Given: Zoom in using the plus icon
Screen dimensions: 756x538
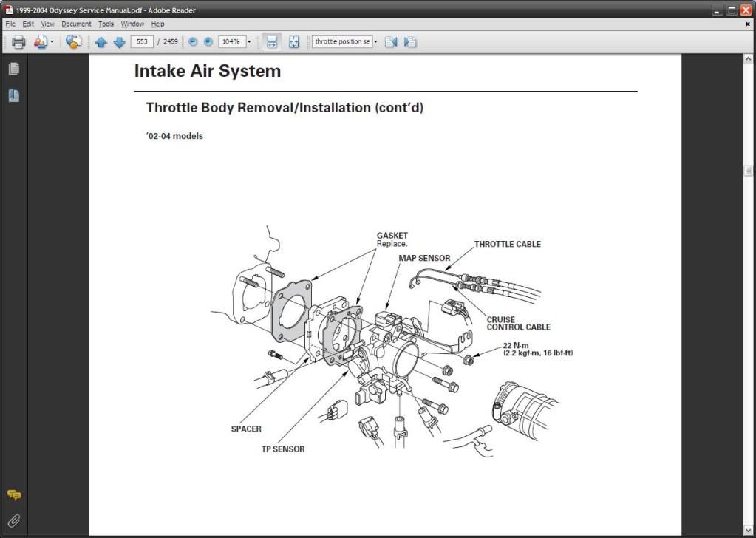Looking at the screenshot, I should [208, 41].
